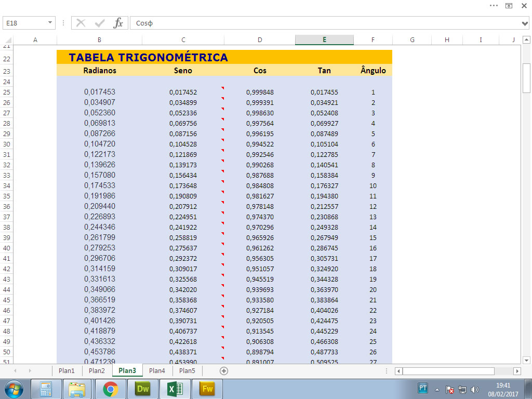Open Calculator from the taskbar
532x399 pixels.
point(46,389)
